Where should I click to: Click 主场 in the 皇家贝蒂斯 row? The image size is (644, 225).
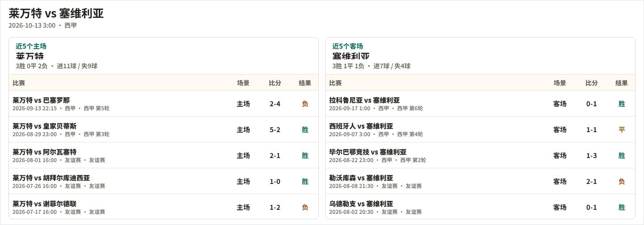[243, 129]
